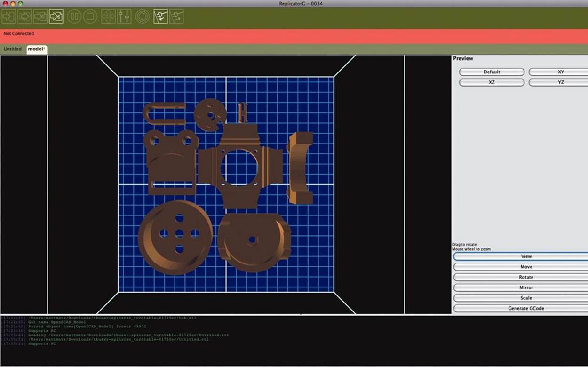This screenshot has width=588, height=367.
Task: Select the XY preview button
Action: pyautogui.click(x=558, y=72)
